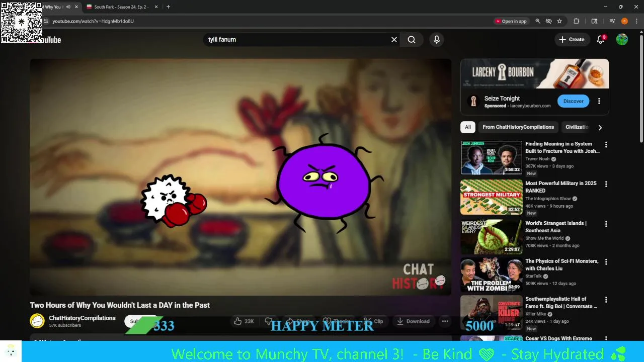Open options for Physics of Sci-Fi Monsters
The width and height of the screenshot is (644, 362).
pyautogui.click(x=606, y=262)
